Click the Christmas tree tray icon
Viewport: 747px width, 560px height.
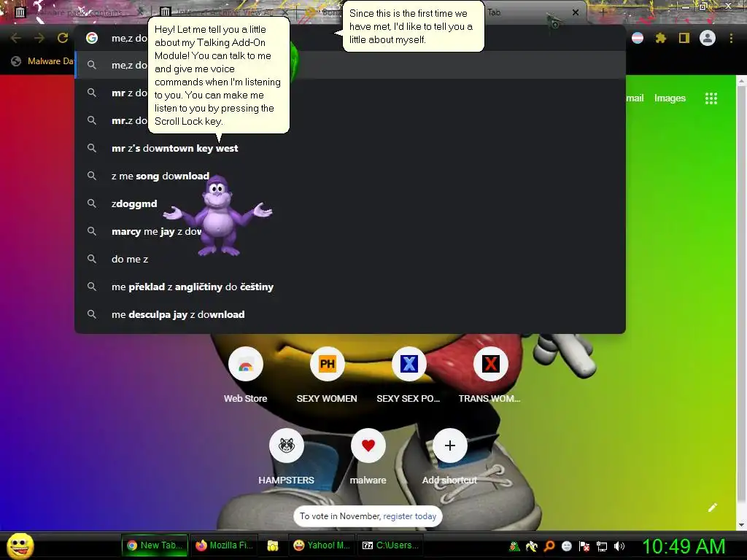pyautogui.click(x=514, y=546)
